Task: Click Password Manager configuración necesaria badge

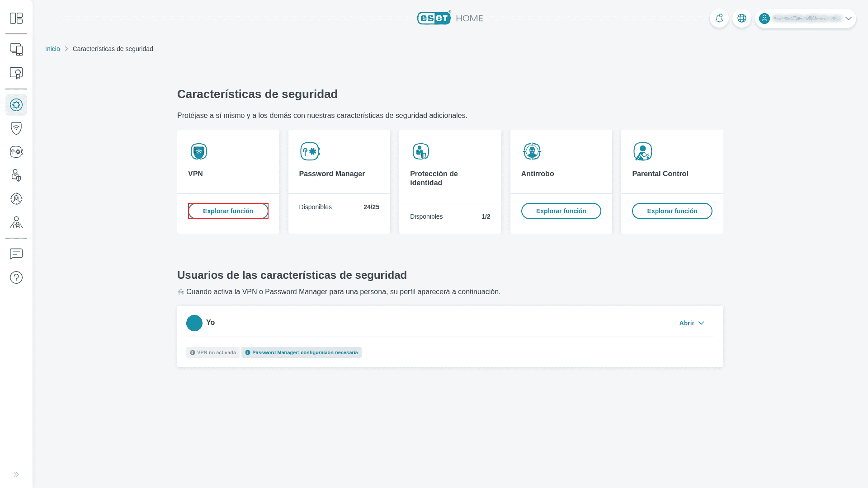Action: (x=302, y=352)
